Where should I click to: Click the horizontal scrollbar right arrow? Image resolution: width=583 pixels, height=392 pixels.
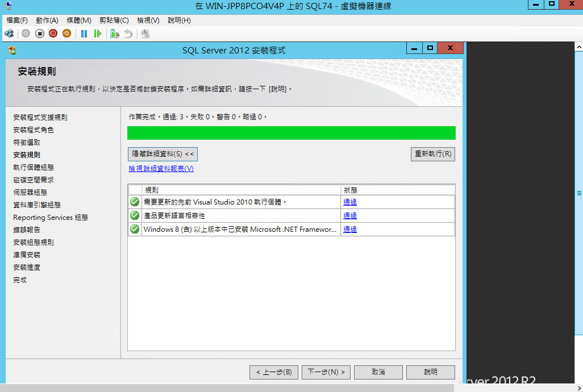click(579, 388)
